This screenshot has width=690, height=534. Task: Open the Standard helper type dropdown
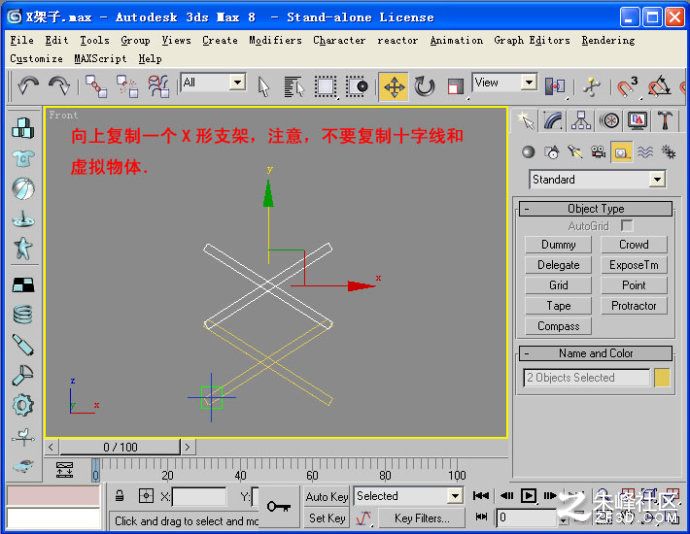point(597,180)
